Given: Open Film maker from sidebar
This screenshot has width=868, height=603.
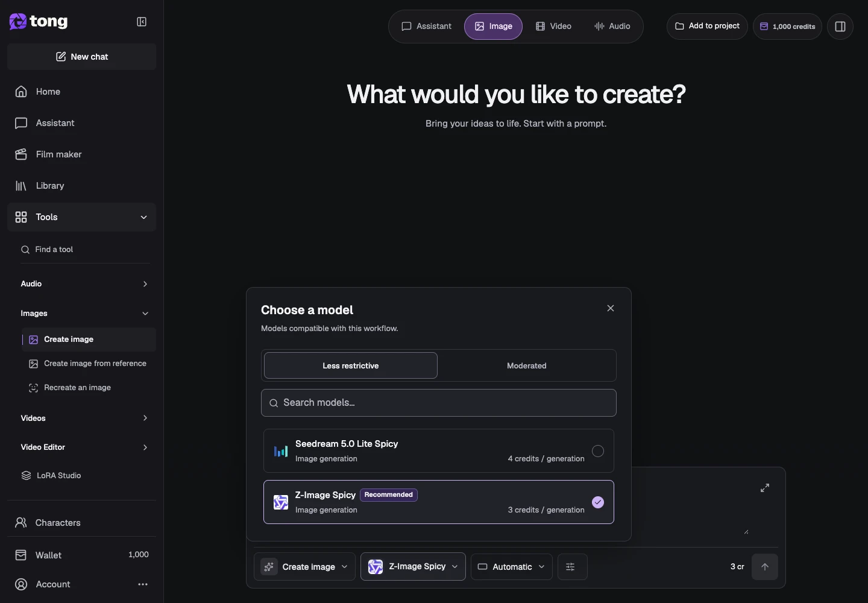Looking at the screenshot, I should [x=81, y=154].
